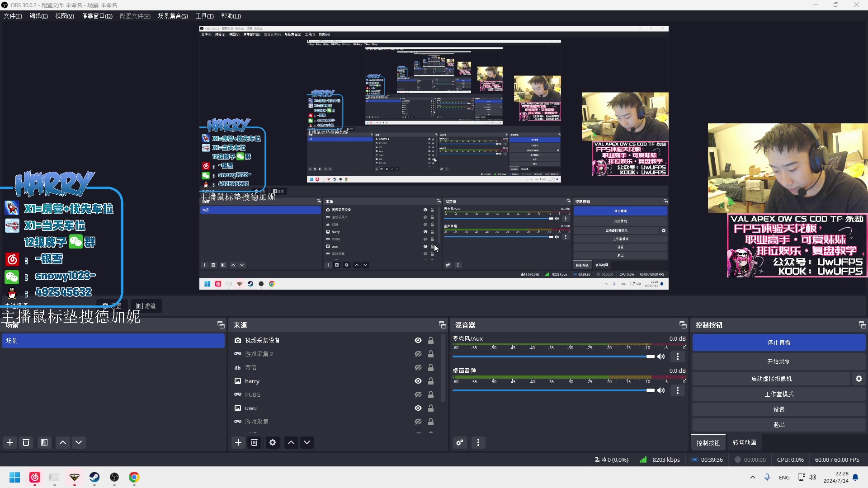Open scene filters icon in Scenes toolbar
Viewport: 868px width, 488px height.
(x=44, y=442)
